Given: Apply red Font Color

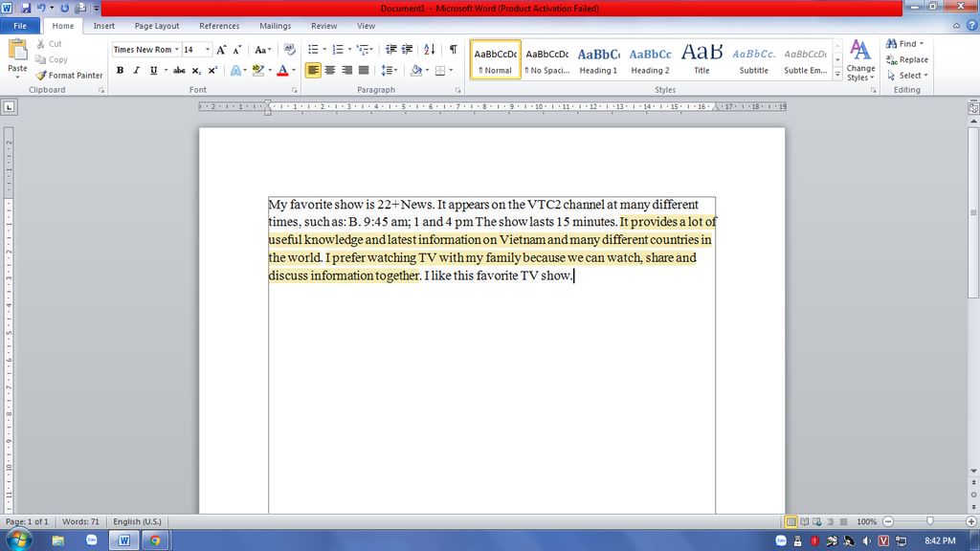Looking at the screenshot, I should (282, 71).
